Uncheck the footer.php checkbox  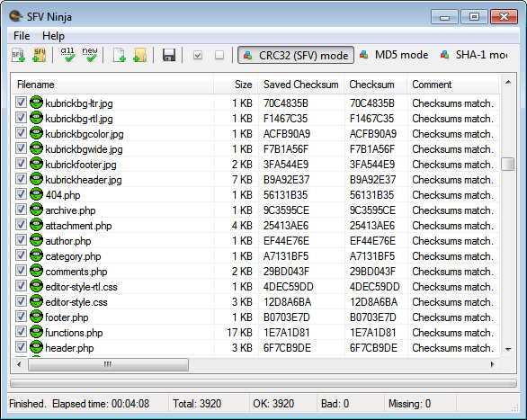click(x=21, y=317)
